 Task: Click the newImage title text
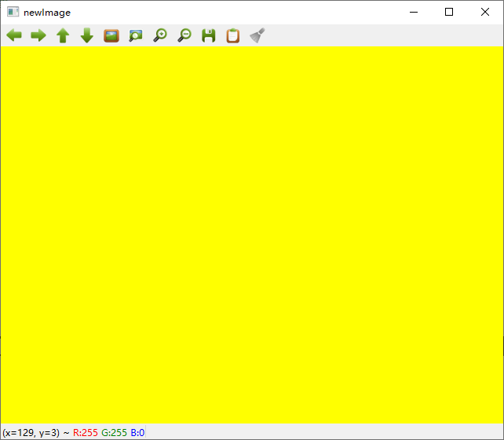(x=47, y=13)
